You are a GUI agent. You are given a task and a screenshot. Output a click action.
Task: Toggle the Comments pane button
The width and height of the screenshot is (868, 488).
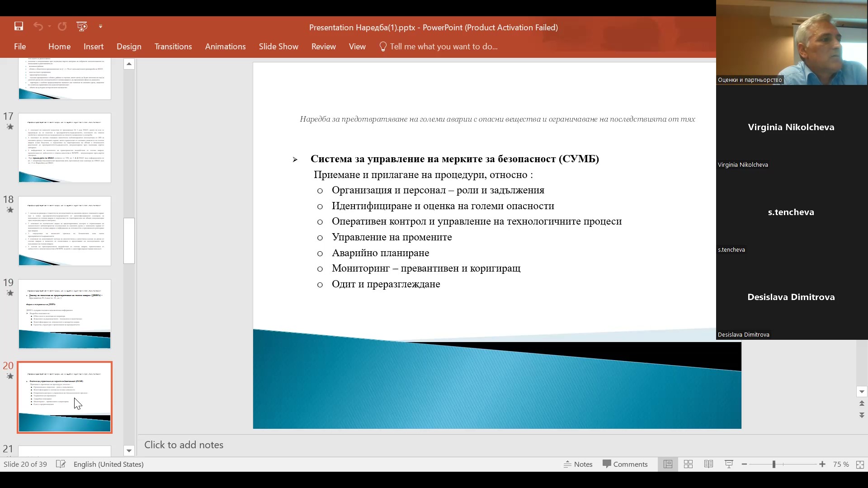point(625,464)
